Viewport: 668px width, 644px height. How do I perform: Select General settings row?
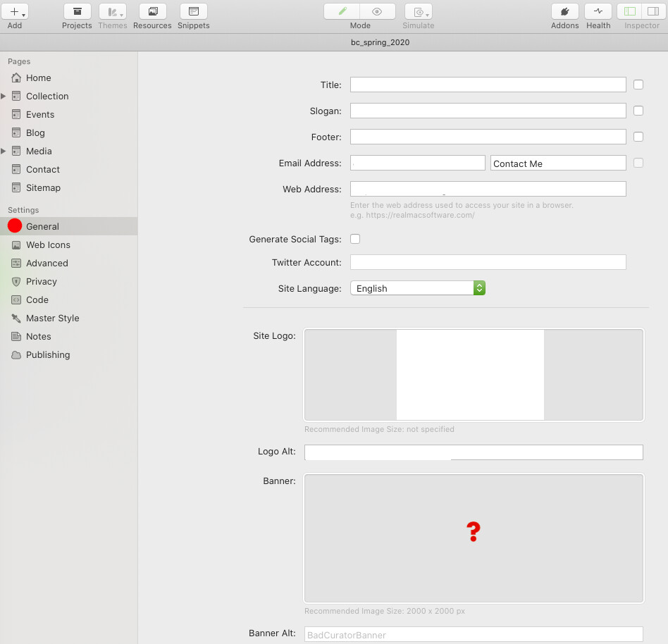(68, 226)
